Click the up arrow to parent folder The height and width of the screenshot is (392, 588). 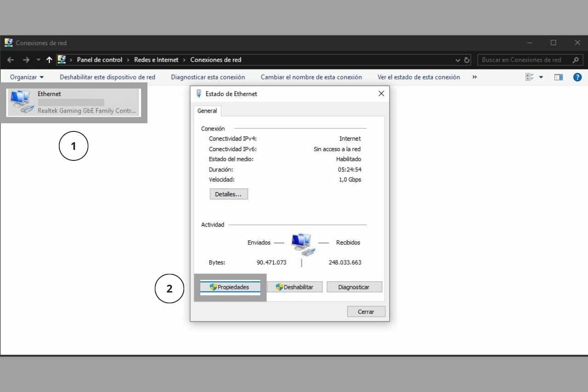point(49,60)
